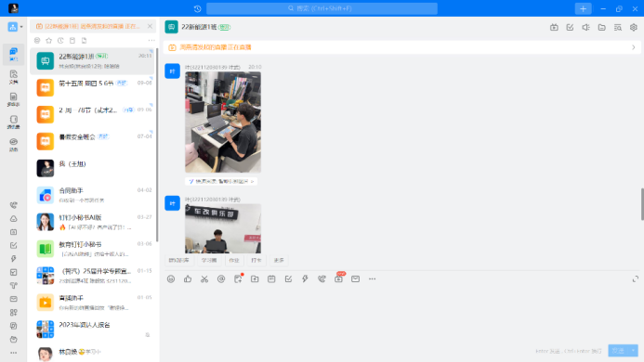
Task: Open the organization switcher dropdown arrow
Action: pos(21,27)
